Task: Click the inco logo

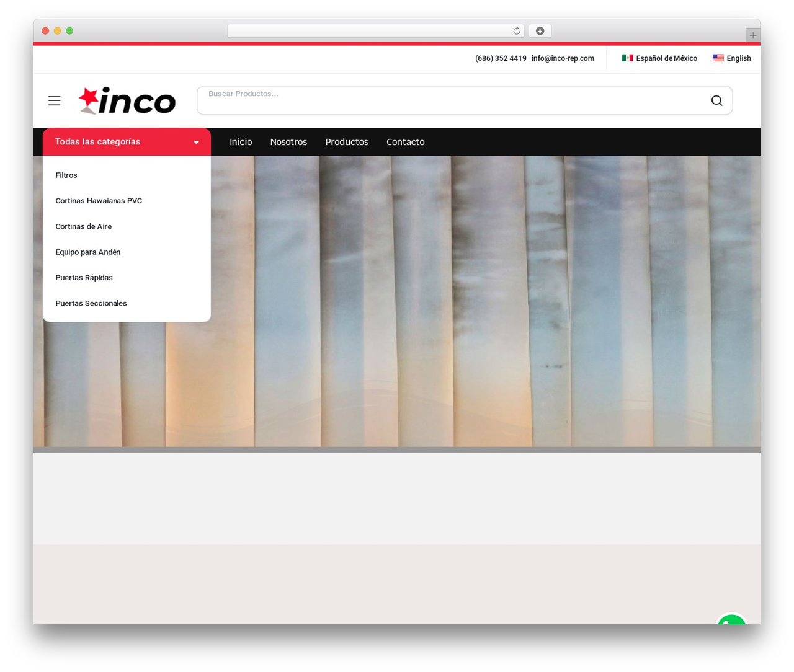Action: tap(127, 100)
